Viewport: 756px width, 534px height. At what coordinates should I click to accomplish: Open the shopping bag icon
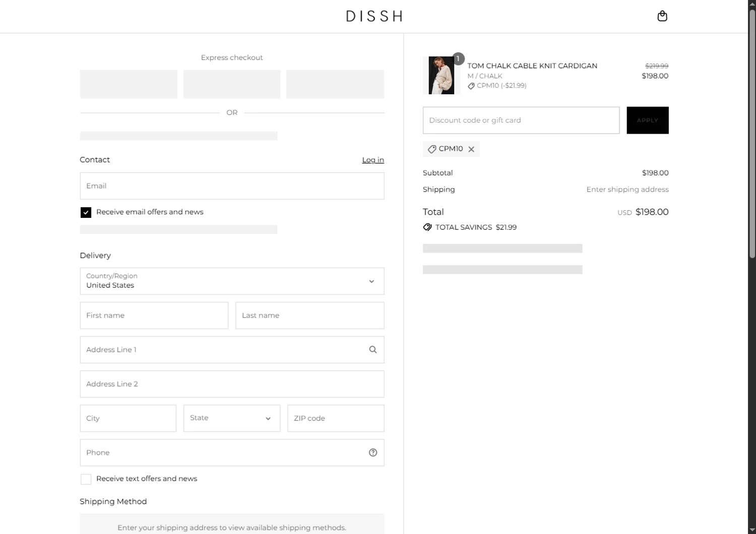tap(662, 16)
